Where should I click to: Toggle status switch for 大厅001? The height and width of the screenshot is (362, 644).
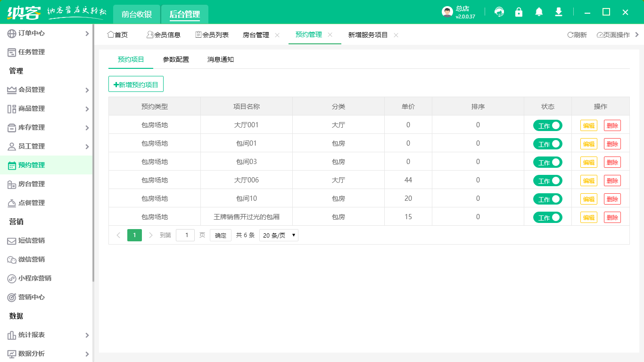548,125
